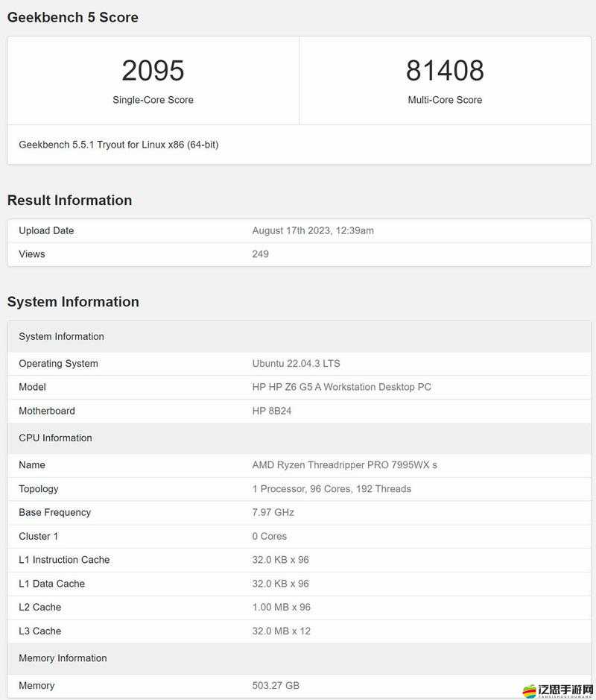Click the L3 Cache label
This screenshot has height=700, width=596.
tap(39, 631)
